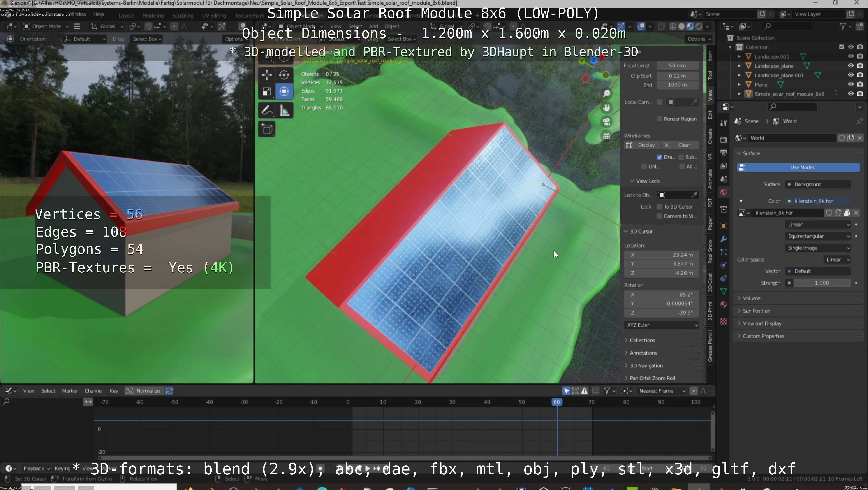Image resolution: width=868 pixels, height=490 pixels.
Task: Open the Color Space Linear dropdown
Action: 837,259
